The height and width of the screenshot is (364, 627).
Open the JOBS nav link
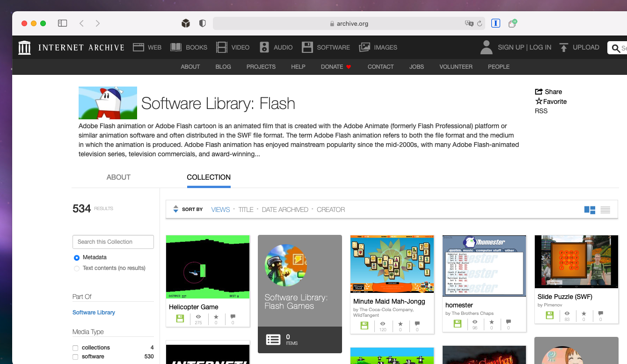pos(416,67)
